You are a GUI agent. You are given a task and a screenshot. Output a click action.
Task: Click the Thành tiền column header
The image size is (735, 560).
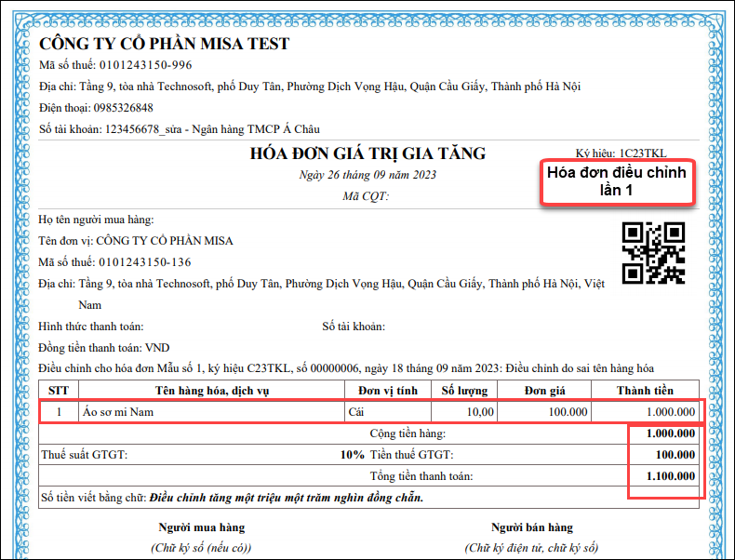(x=645, y=391)
